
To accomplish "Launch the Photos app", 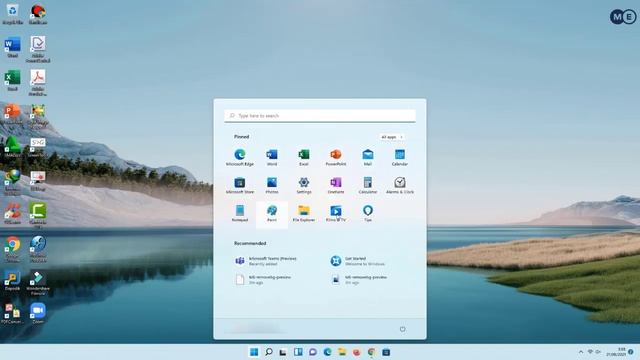I will (x=272, y=185).
